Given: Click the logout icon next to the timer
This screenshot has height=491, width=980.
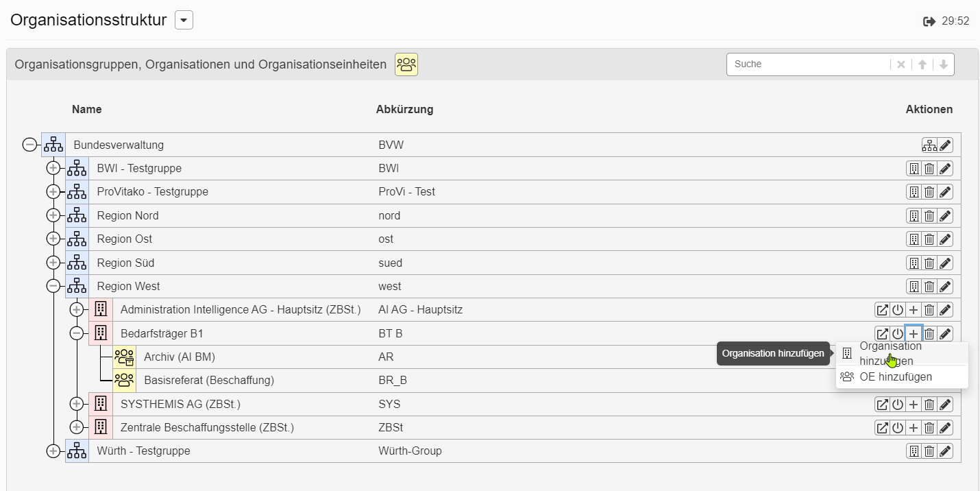Looking at the screenshot, I should pyautogui.click(x=929, y=21).
